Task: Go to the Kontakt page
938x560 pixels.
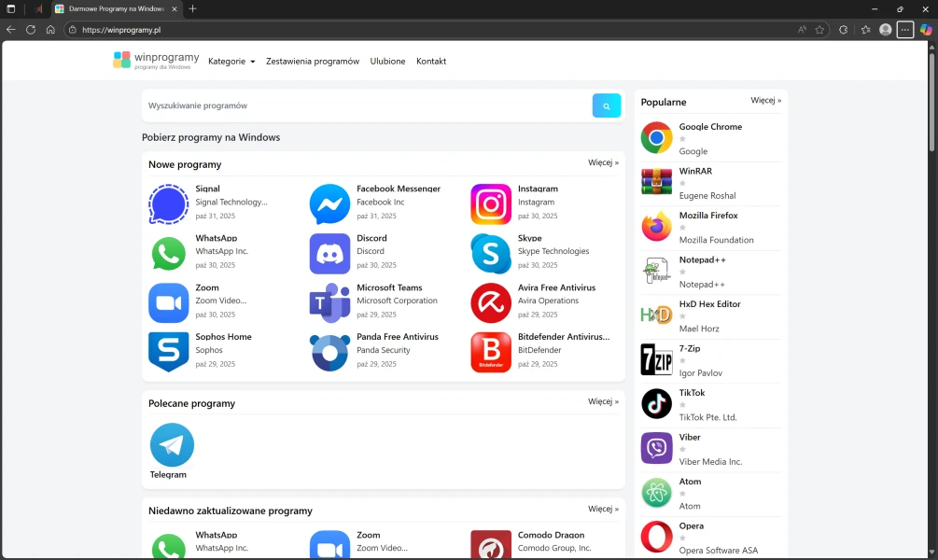Action: [x=431, y=62]
